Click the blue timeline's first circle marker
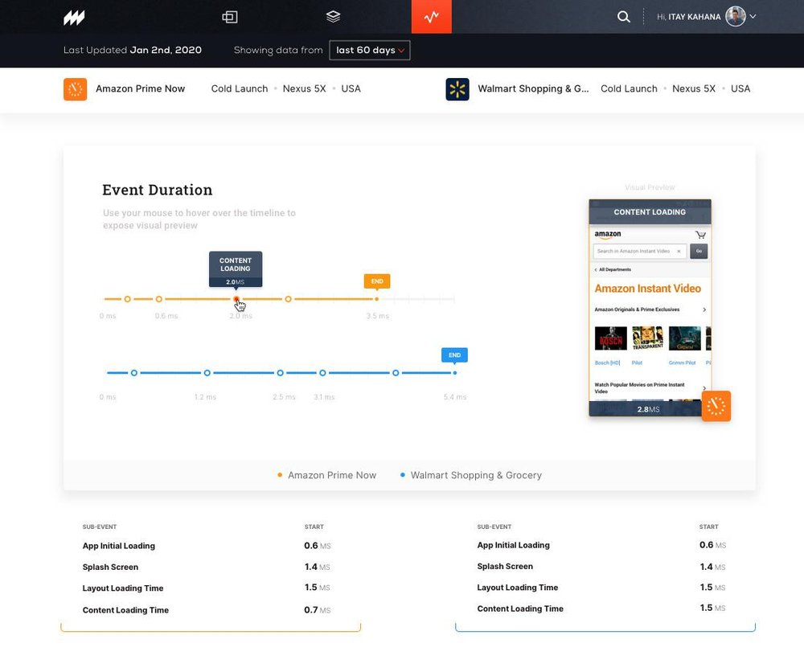The height and width of the screenshot is (672, 804). coord(133,373)
